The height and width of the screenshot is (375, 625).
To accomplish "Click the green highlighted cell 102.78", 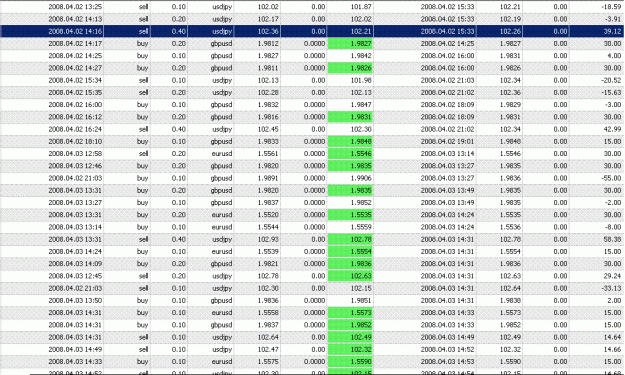I will point(350,239).
